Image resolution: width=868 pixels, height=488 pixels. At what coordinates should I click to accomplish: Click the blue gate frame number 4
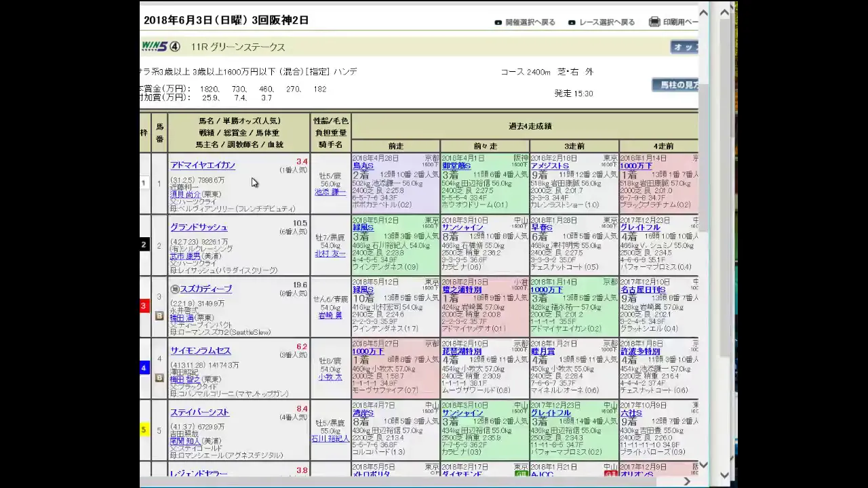click(144, 368)
